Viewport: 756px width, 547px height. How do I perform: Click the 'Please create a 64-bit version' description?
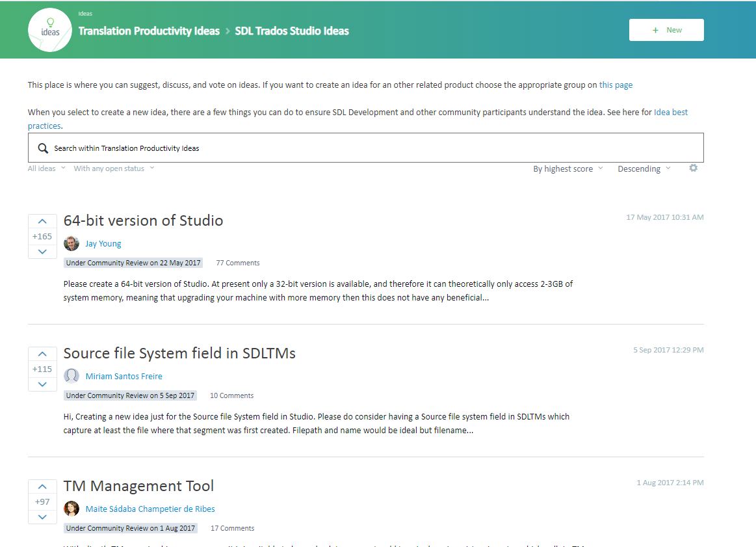point(319,291)
